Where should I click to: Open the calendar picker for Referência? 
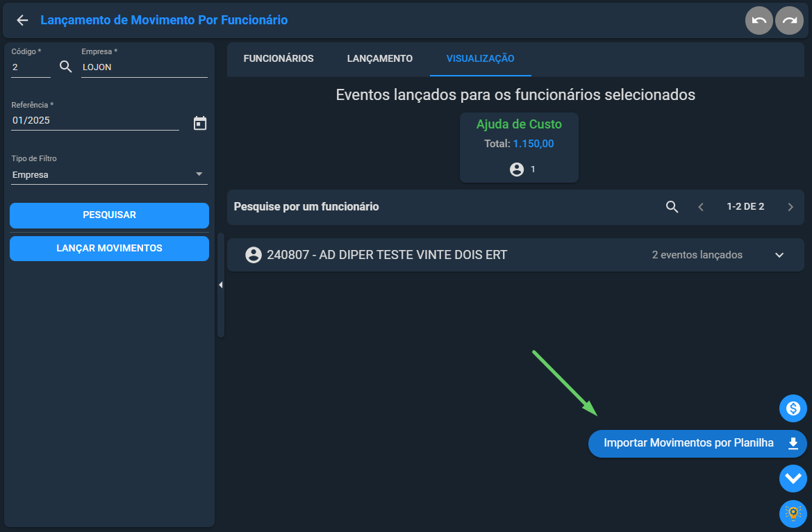click(x=200, y=123)
